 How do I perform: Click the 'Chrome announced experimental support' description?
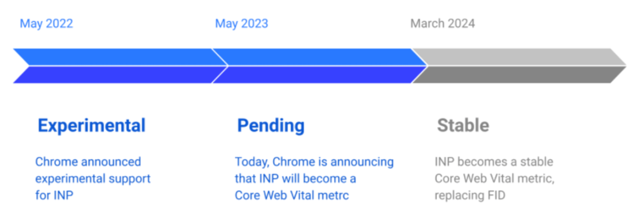point(93,178)
